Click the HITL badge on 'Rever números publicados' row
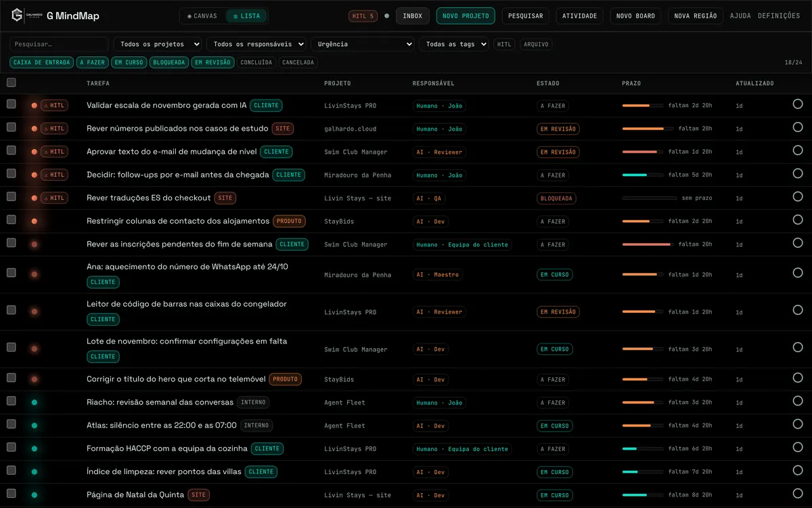The width and height of the screenshot is (812, 508). tap(54, 129)
